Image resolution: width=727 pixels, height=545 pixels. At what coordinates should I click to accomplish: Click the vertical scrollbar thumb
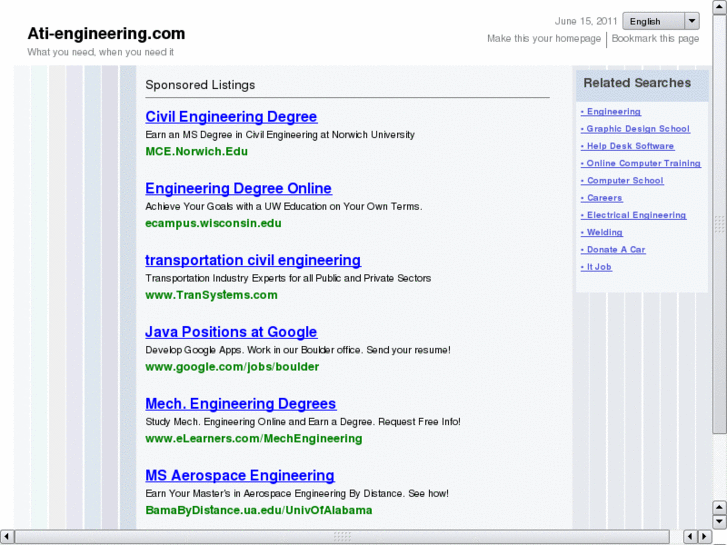click(719, 224)
